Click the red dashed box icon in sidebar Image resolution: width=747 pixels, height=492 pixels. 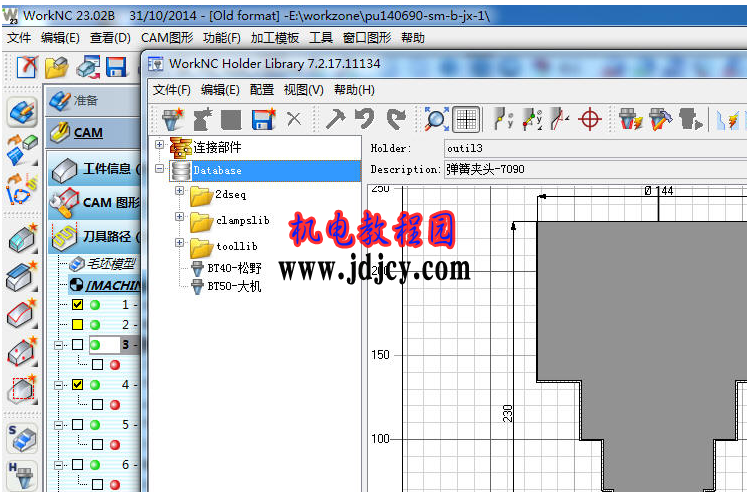(22, 390)
